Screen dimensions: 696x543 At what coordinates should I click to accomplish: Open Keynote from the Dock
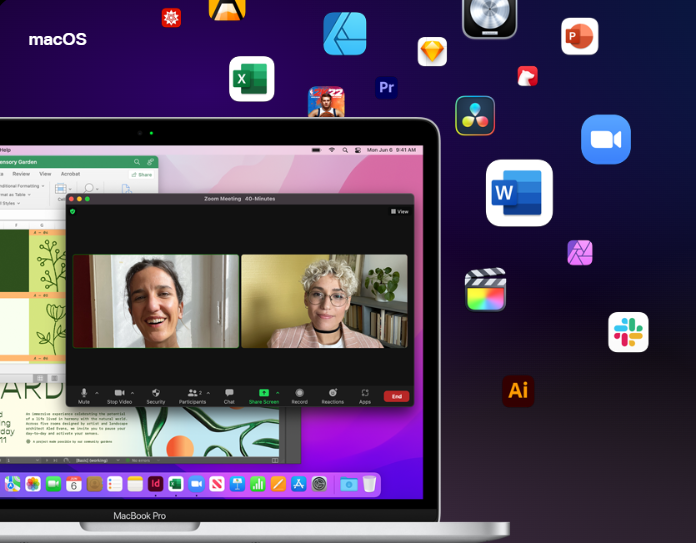pos(237,484)
